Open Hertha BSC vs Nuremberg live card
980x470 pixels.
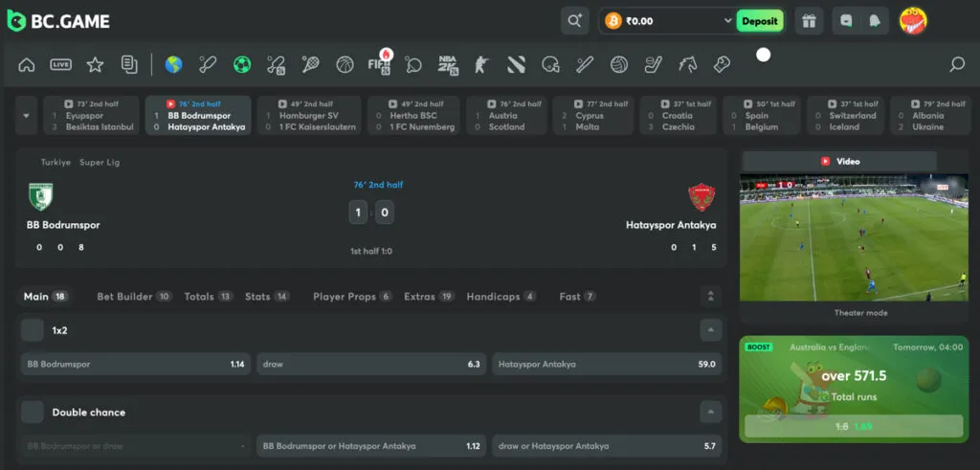pos(413,115)
